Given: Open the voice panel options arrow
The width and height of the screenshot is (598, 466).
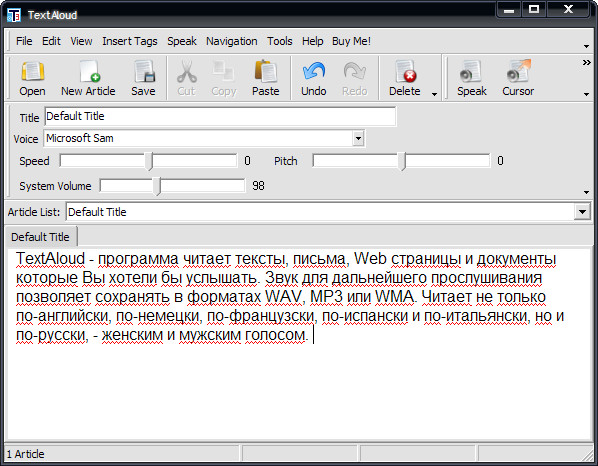Looking at the screenshot, I should click(x=587, y=192).
